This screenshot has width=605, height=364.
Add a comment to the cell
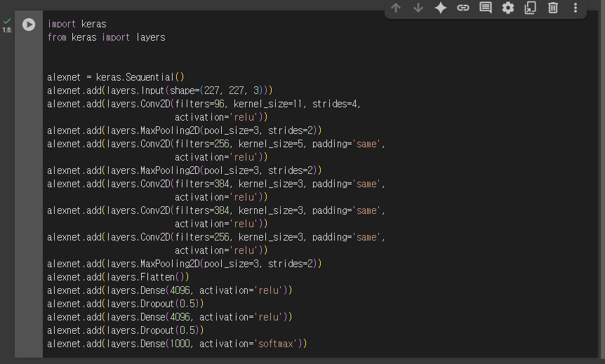486,8
